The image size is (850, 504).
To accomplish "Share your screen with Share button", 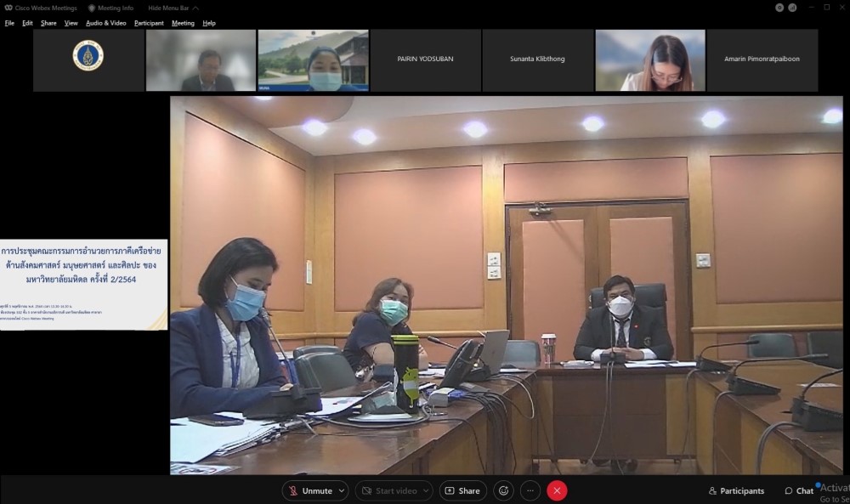I will coord(462,490).
